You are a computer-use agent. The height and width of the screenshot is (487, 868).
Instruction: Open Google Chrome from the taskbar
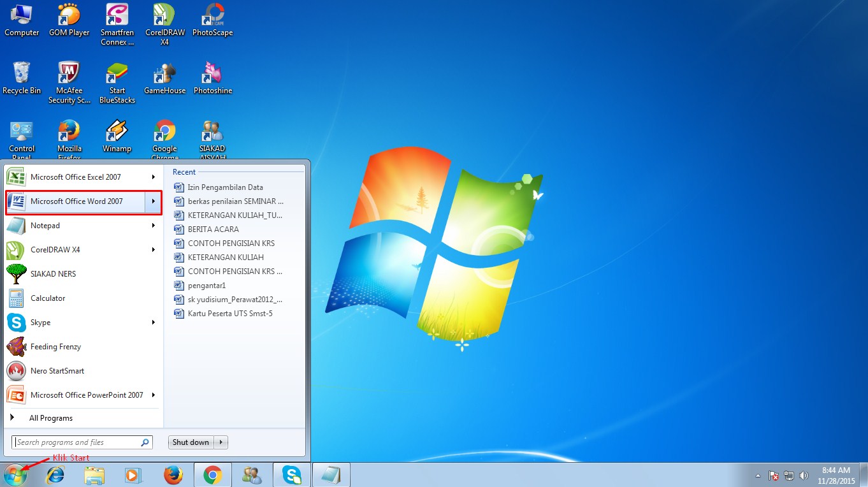212,474
